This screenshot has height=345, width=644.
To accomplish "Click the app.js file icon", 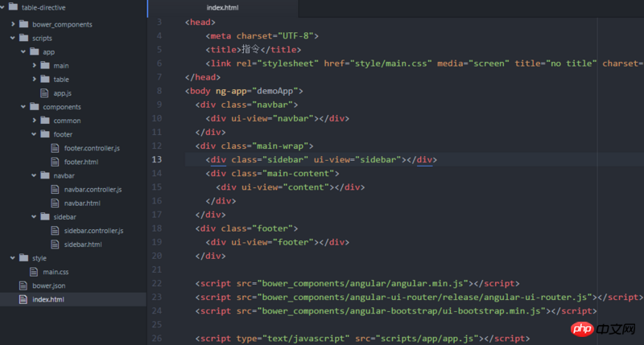I will click(44, 93).
